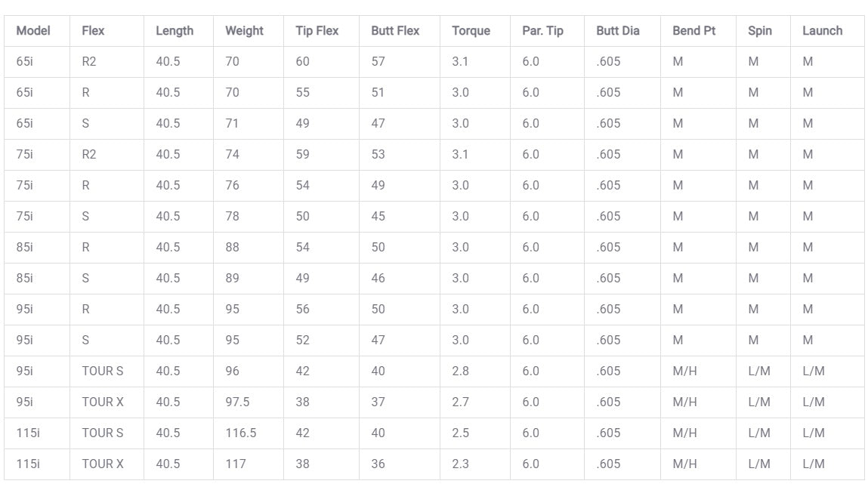The height and width of the screenshot is (487, 868).
Task: Select the Length column header
Action: (x=175, y=31)
